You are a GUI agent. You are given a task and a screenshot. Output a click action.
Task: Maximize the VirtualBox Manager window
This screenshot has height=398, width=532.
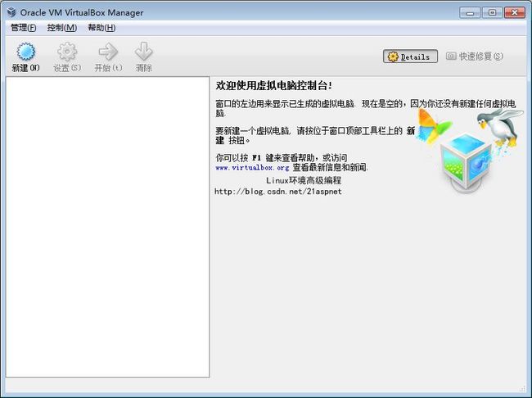point(492,13)
